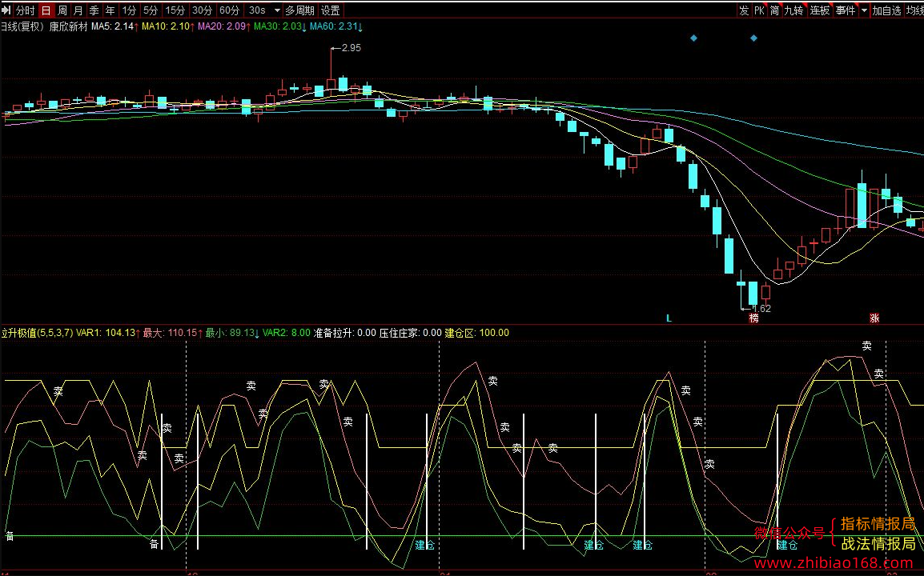The image size is (924, 576).
Task: Select the MA10: 2.10 indicator value
Action: (167, 26)
